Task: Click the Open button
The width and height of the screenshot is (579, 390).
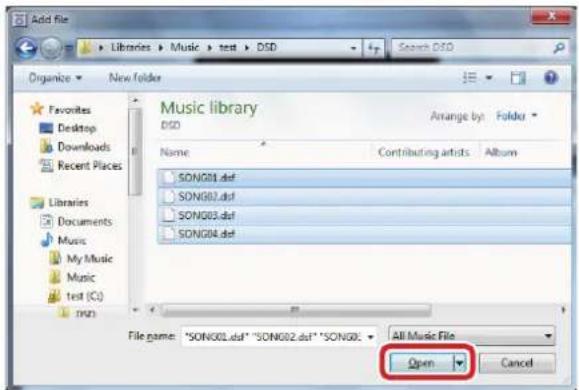Action: coord(421,363)
